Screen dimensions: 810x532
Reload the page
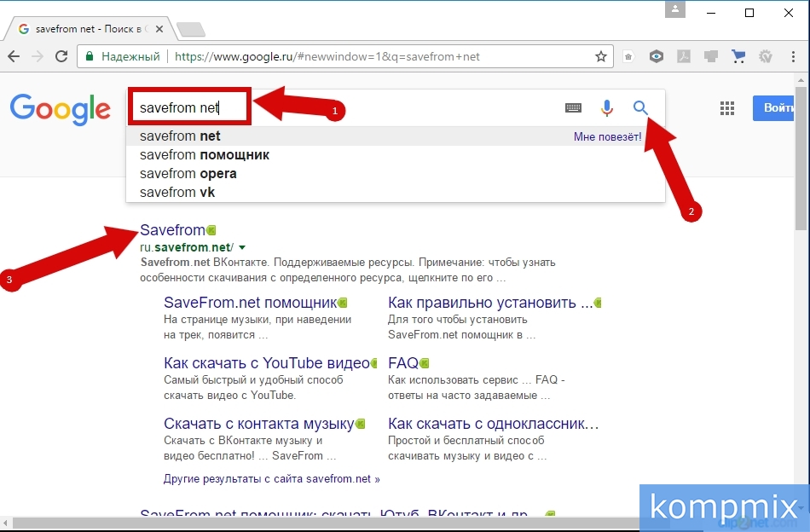(61, 57)
